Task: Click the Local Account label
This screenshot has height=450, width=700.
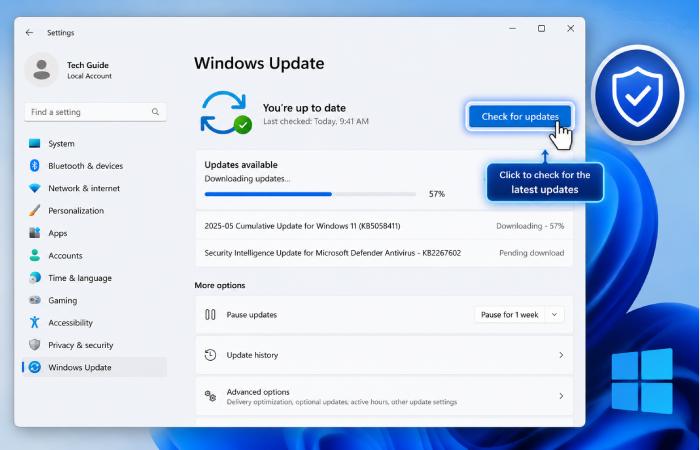Action: [89, 76]
